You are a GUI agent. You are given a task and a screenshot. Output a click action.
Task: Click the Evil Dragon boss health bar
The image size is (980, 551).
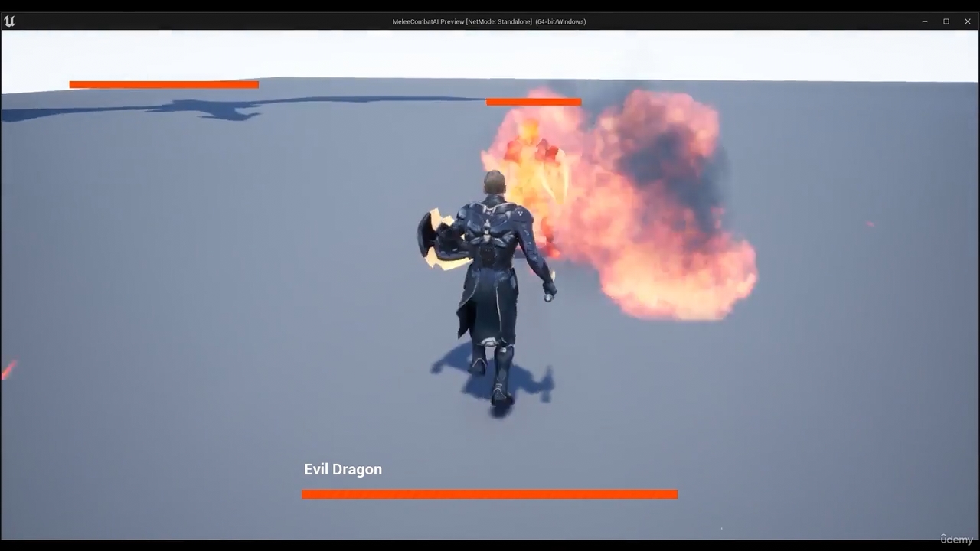click(490, 494)
